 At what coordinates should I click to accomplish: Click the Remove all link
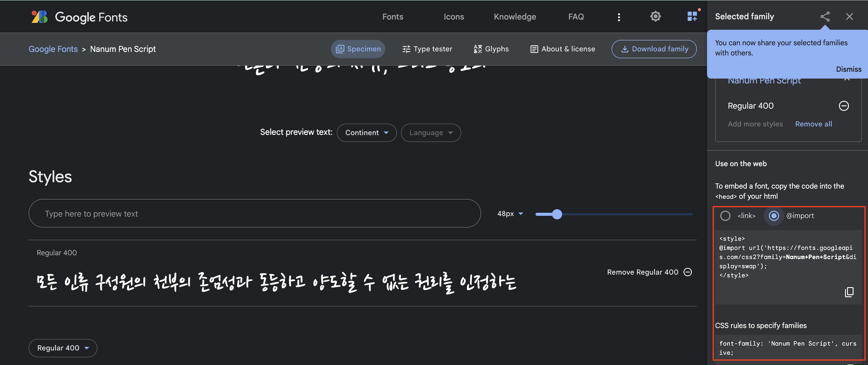[813, 124]
